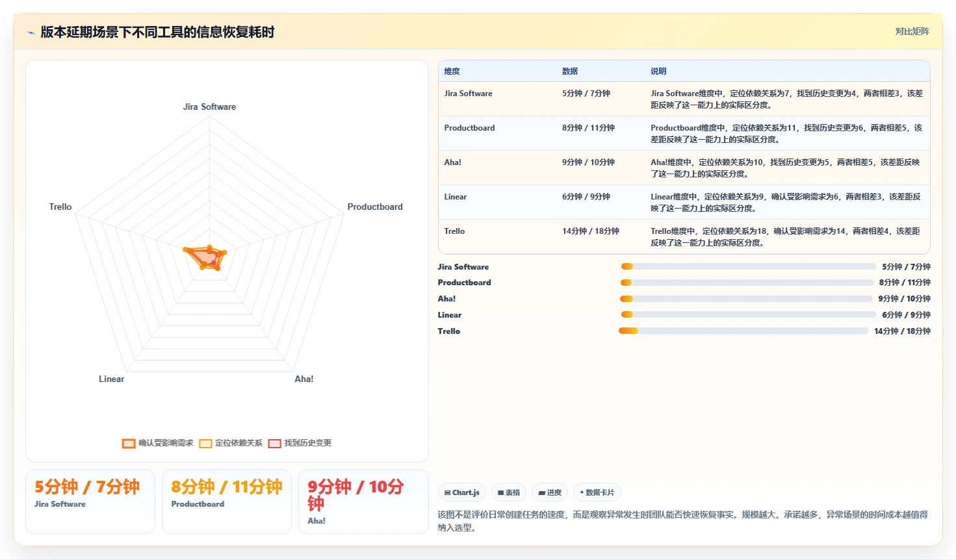Click the 14分钟 / 18分钟 progress value
This screenshot has height=560, width=956.
(x=902, y=331)
